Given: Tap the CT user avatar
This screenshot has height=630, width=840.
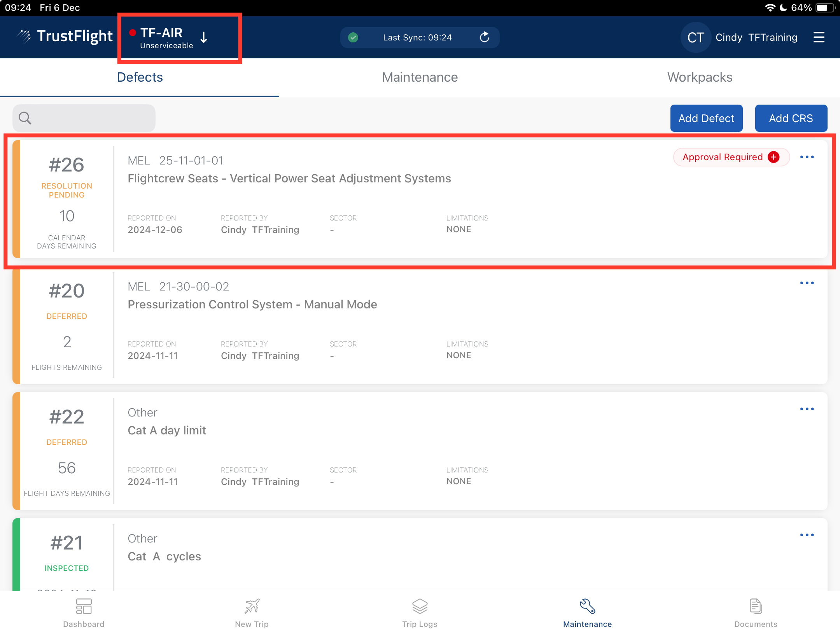Looking at the screenshot, I should (696, 37).
